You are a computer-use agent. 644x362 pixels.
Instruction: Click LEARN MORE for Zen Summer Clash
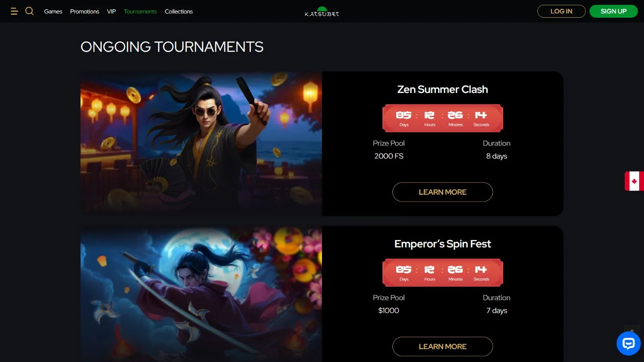tap(442, 192)
